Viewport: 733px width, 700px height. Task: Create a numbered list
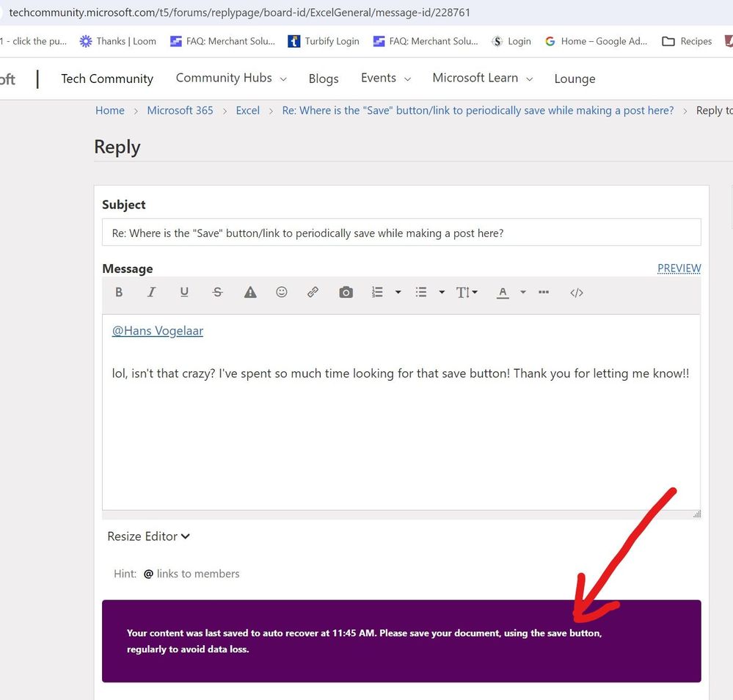coord(379,292)
